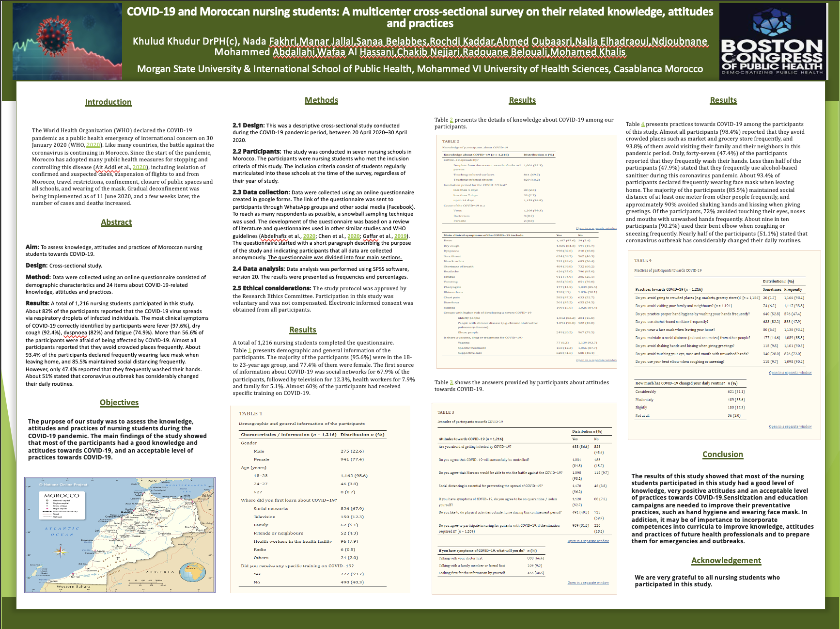Click the coronavirus image in the poster header
Viewport: 840px width, 629px height.
(x=67, y=41)
